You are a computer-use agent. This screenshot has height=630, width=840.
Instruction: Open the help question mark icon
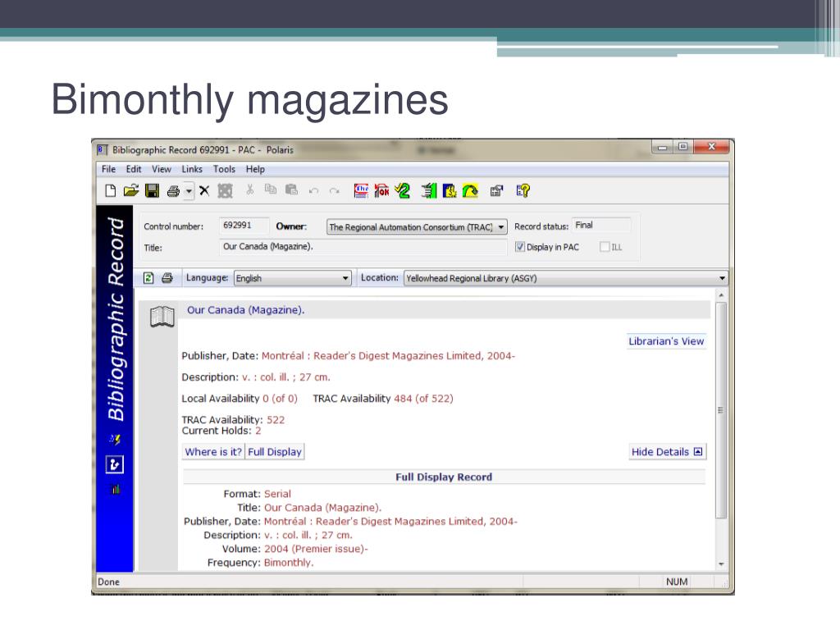point(523,190)
